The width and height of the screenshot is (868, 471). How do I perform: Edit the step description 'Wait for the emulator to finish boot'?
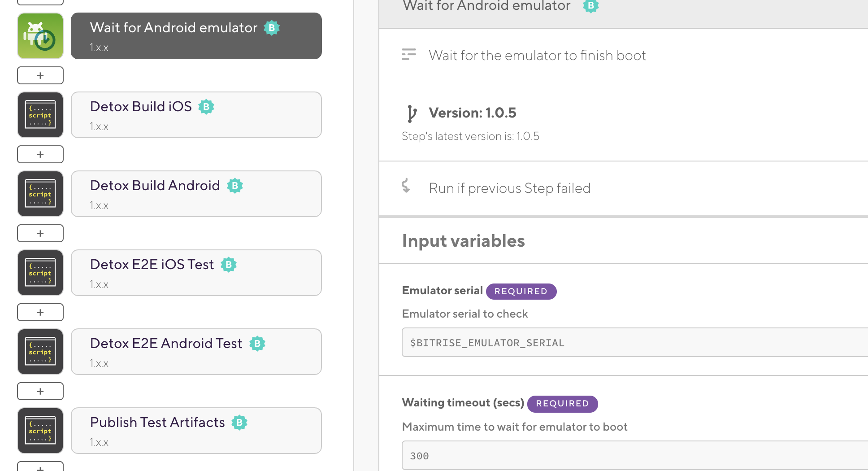coord(537,55)
